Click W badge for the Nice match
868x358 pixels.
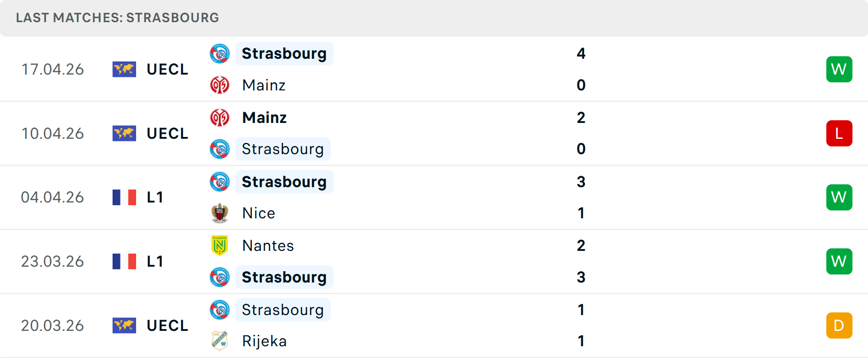tap(839, 198)
